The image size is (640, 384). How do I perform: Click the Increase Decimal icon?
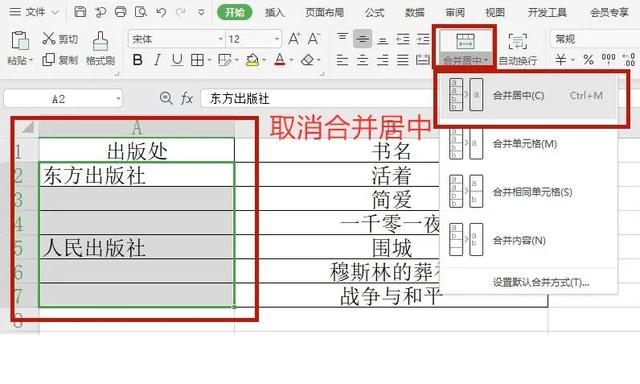click(x=629, y=60)
